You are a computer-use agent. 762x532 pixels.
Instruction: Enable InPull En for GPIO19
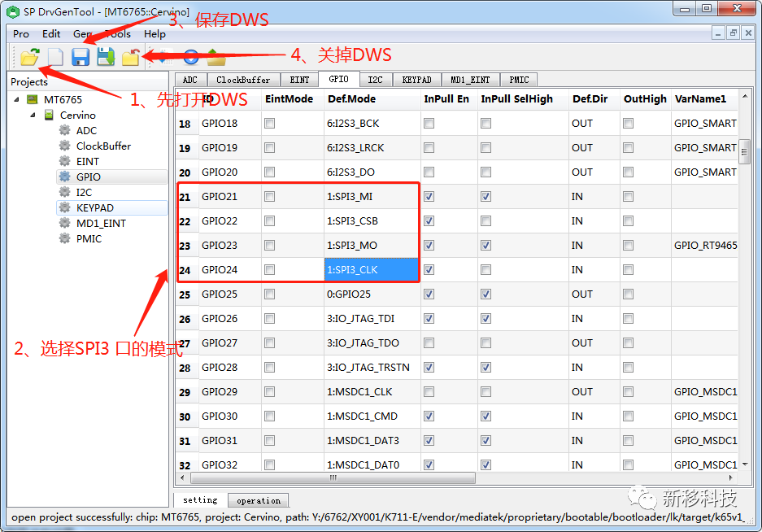coord(429,148)
